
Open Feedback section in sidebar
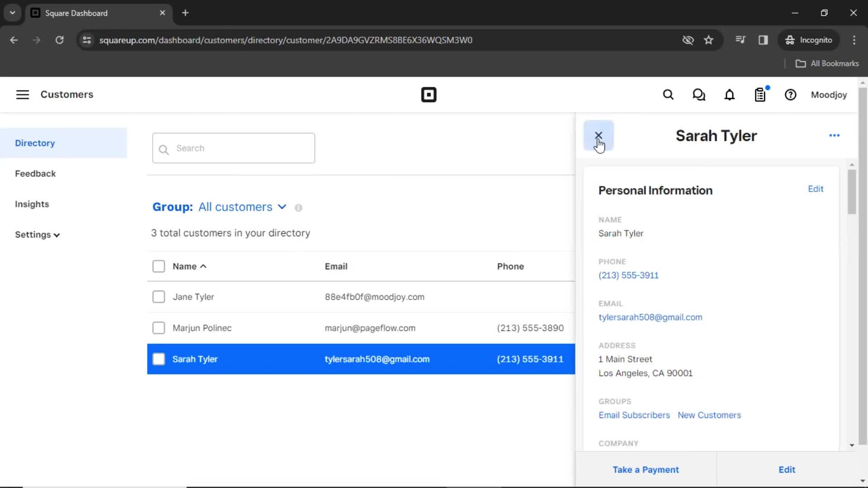click(34, 173)
